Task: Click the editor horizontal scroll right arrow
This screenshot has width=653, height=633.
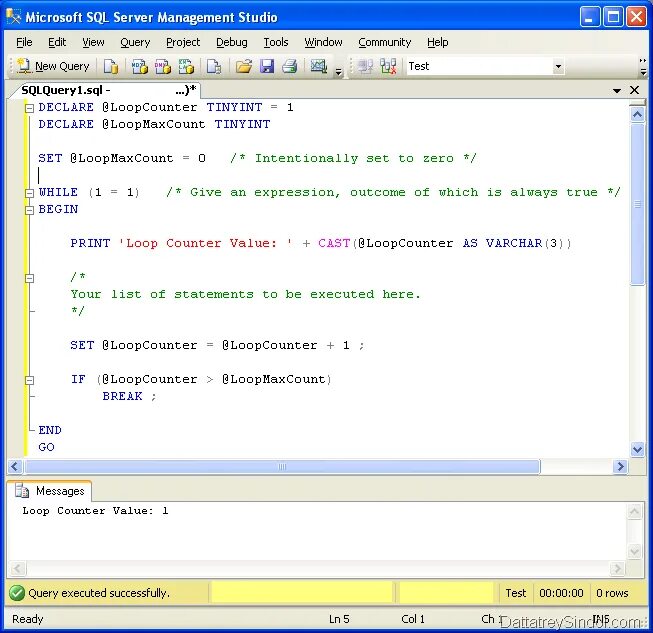Action: tap(620, 466)
